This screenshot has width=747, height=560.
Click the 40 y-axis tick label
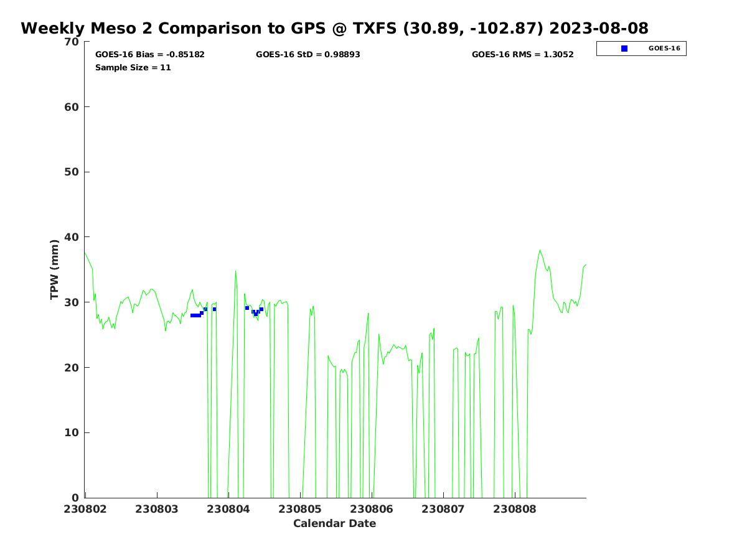point(72,237)
